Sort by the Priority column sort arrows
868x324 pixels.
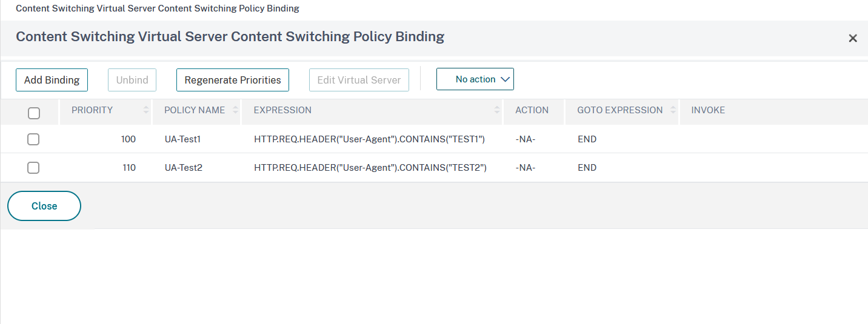pyautogui.click(x=145, y=110)
